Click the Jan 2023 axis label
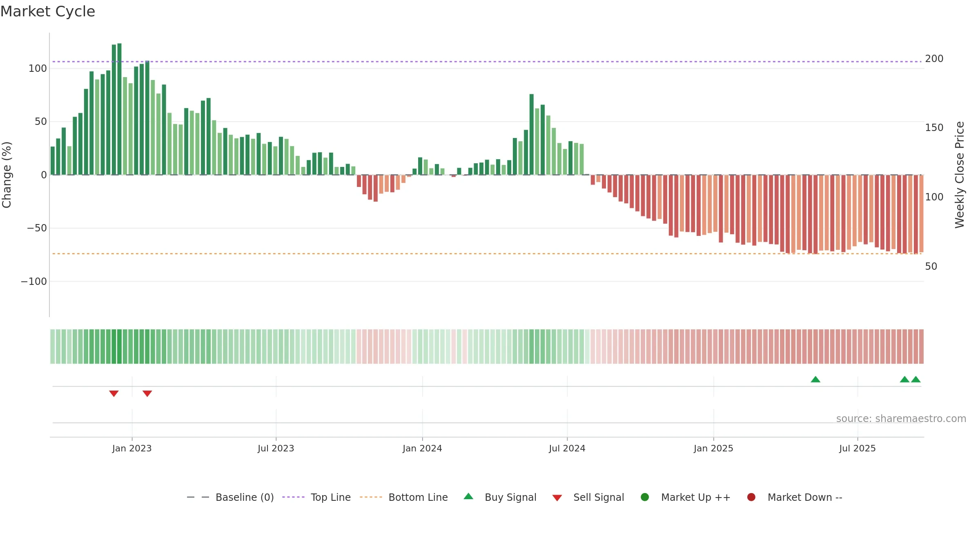Image resolution: width=980 pixels, height=551 pixels. point(132,448)
